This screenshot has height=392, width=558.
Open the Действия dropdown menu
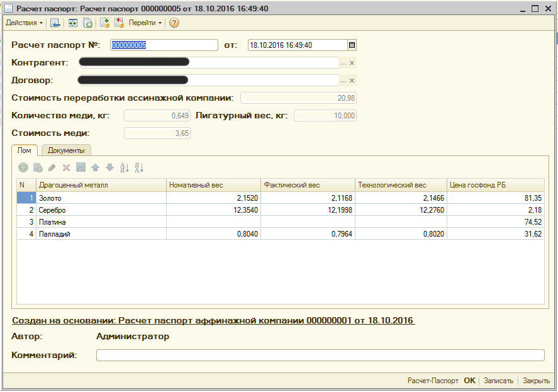point(24,23)
